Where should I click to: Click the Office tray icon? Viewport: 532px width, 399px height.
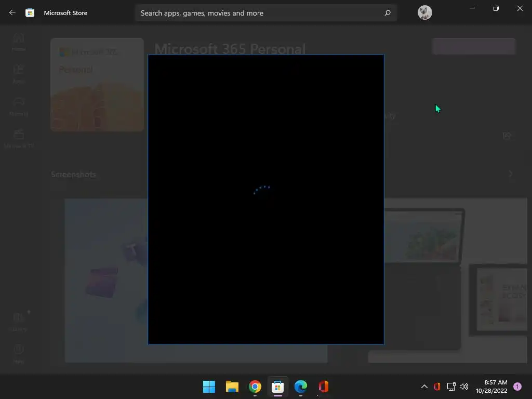[437, 387]
